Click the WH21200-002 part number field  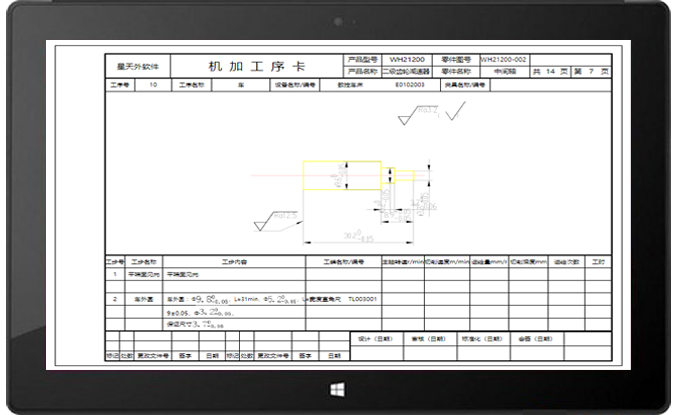503,59
